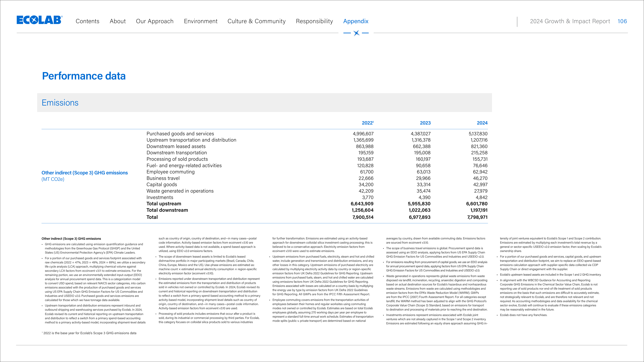
Task: Click the Ecolab logo
Action: point(39,20)
